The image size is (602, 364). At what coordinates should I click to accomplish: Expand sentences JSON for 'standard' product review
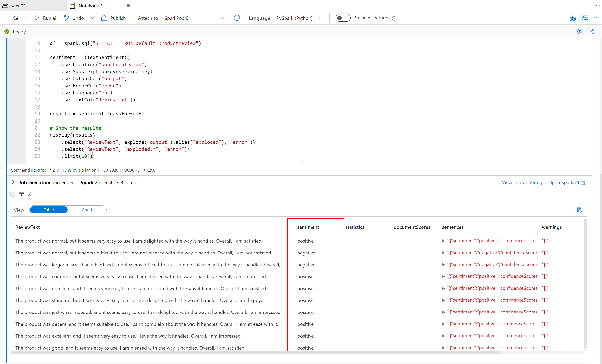(x=443, y=300)
